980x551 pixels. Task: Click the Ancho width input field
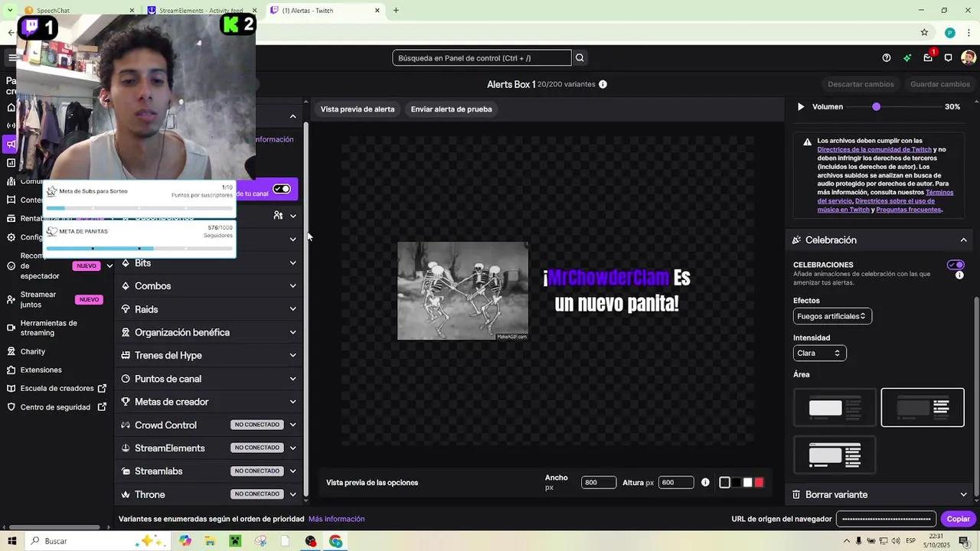click(599, 483)
